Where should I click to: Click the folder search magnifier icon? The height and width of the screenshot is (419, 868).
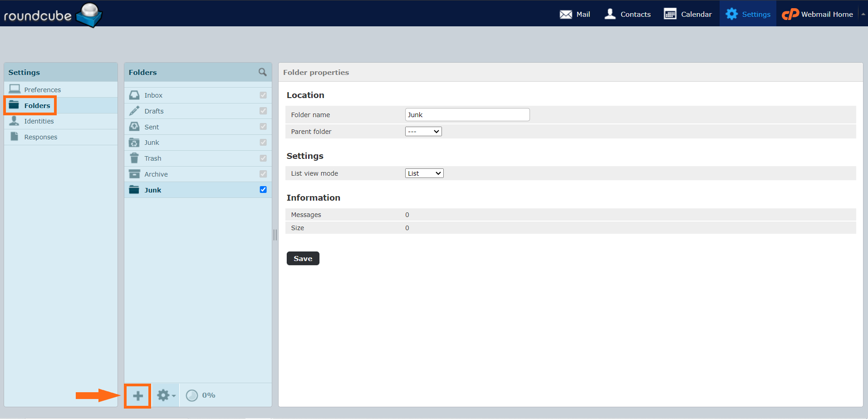262,72
